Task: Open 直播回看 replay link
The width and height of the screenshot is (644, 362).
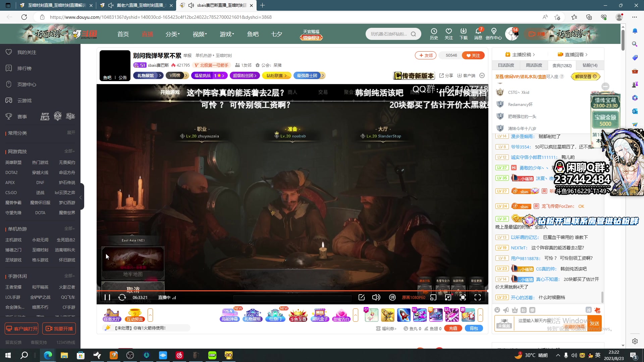Action: pyautogui.click(x=573, y=55)
